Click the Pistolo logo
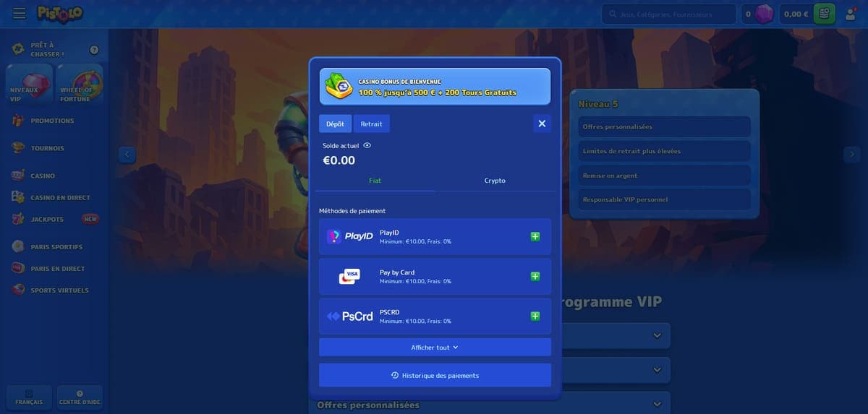The height and width of the screenshot is (414, 868). click(x=61, y=14)
